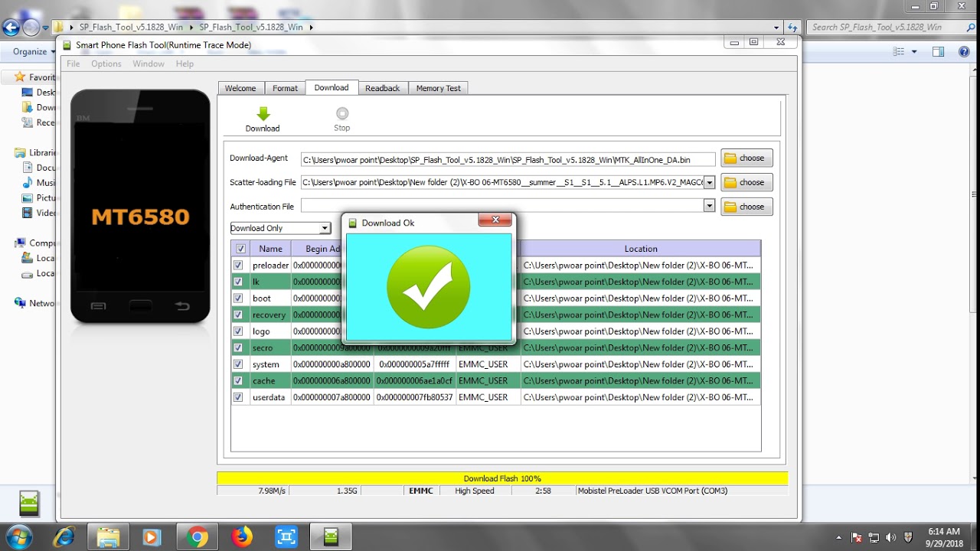Screen dimensions: 980x551
Task: Uncheck the logo partition checkbox
Action: coord(238,331)
